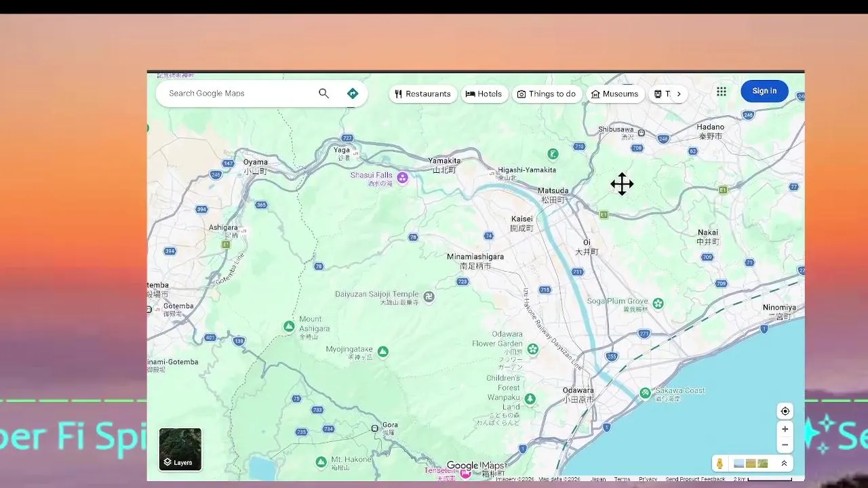Zoom in with the plus button
The image size is (868, 488).
[x=785, y=429]
